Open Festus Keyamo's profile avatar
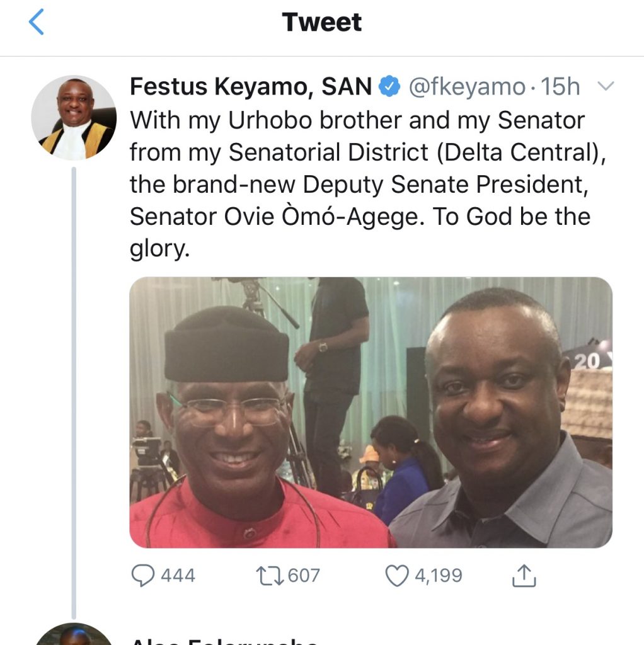The height and width of the screenshot is (645, 644). point(74,118)
